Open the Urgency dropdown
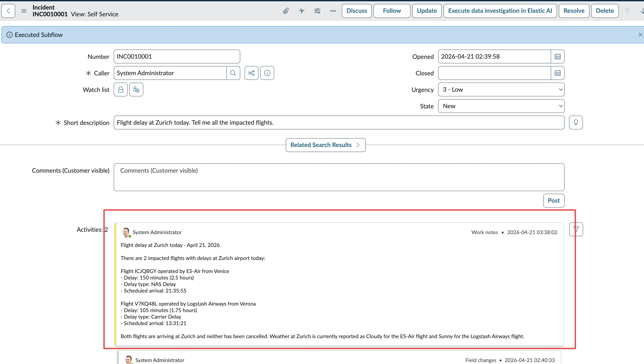 click(501, 89)
